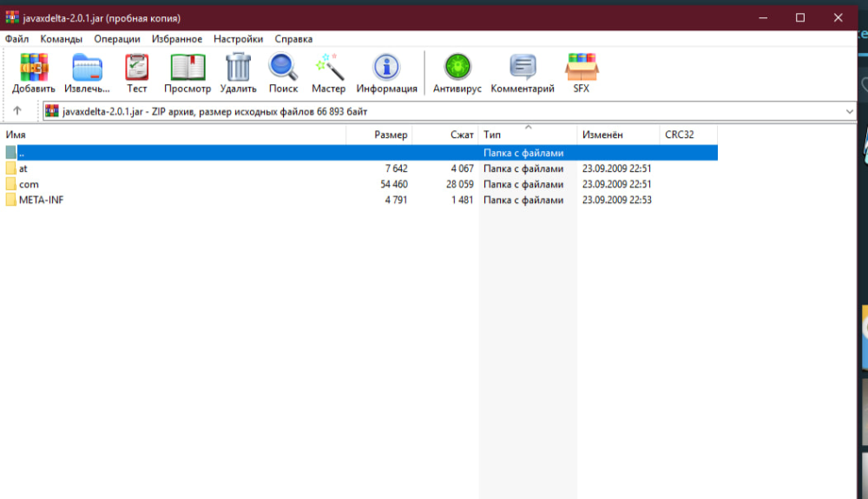
Task: Click the parent folder '..' icon
Action: click(11, 153)
